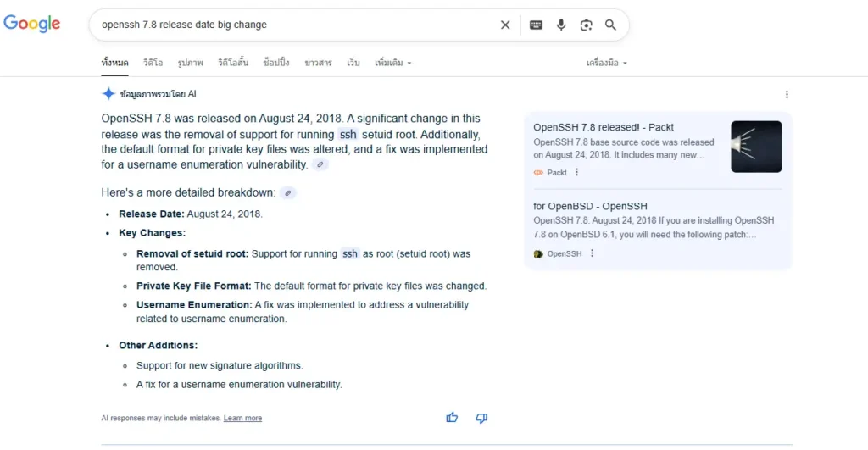Click thumbs up on AI response
868x450 pixels.
coord(452,418)
